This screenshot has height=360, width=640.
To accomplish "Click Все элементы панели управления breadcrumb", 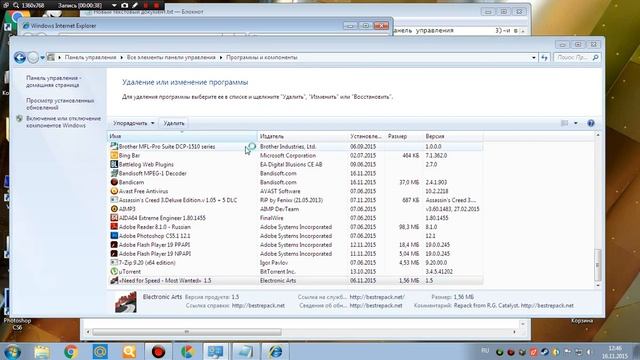I will click(171, 58).
